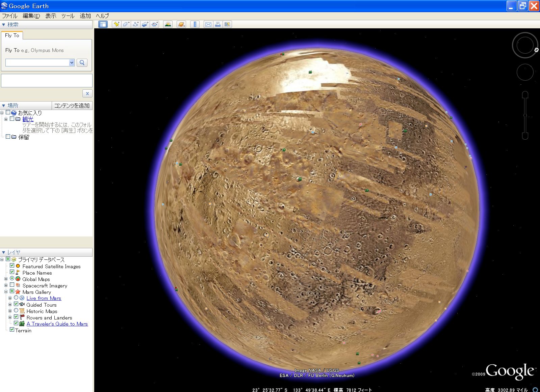Select the プライマリ データベース tree row
The height and width of the screenshot is (392, 540).
click(x=41, y=260)
